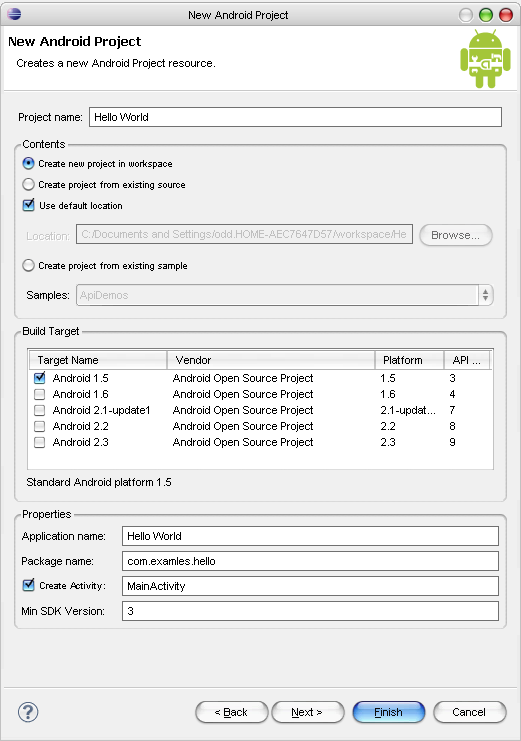This screenshot has width=521, height=741.
Task: Click API level '9' in Android 2.3 row
Action: pos(452,442)
